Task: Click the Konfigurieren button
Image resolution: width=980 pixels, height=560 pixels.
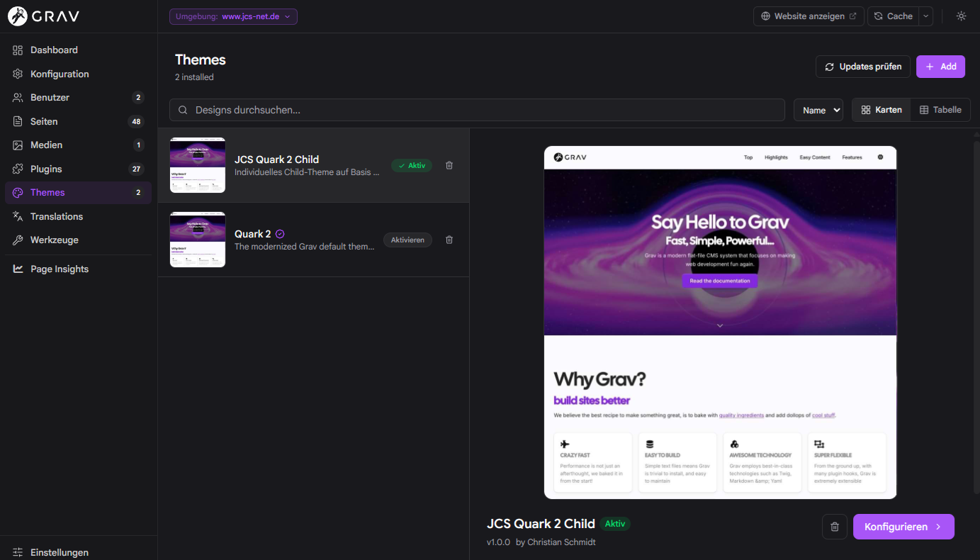Action: pyautogui.click(x=903, y=527)
